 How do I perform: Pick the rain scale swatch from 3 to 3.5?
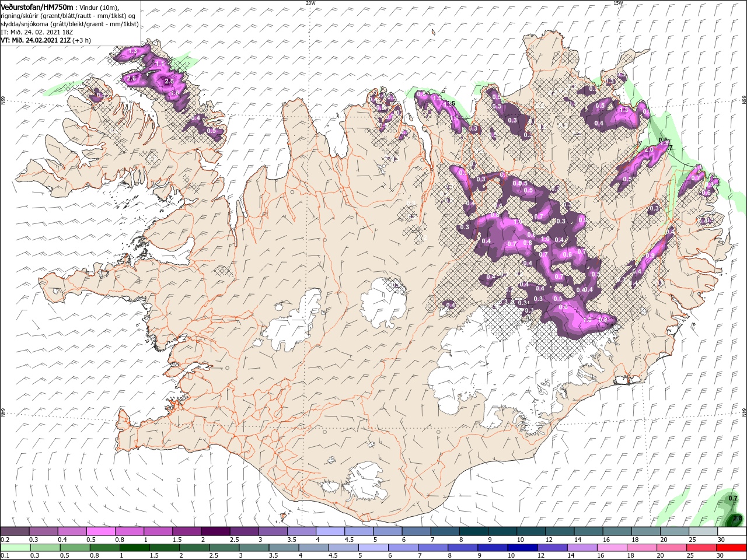254,547
